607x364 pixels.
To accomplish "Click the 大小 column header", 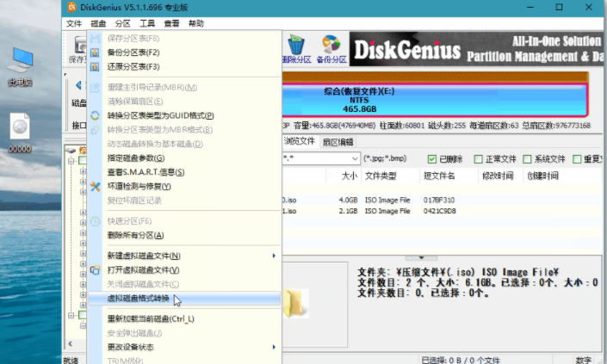I will coord(344,176).
